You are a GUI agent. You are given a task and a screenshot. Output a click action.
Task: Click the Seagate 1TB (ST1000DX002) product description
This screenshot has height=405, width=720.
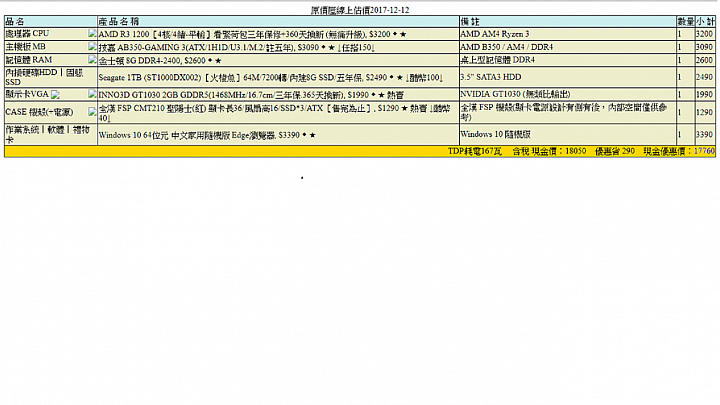[271, 78]
